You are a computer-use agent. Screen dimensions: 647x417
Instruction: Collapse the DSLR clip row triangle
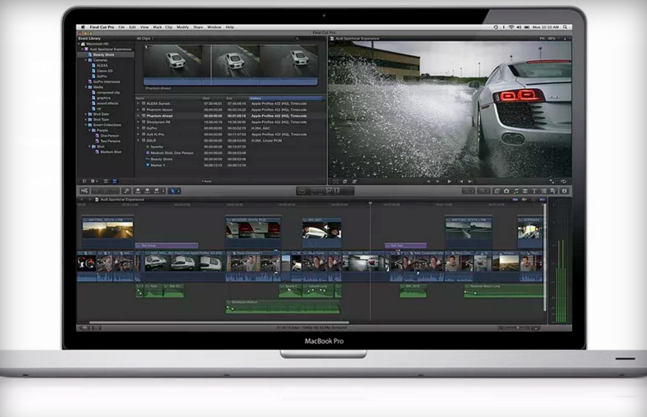pyautogui.click(x=138, y=141)
